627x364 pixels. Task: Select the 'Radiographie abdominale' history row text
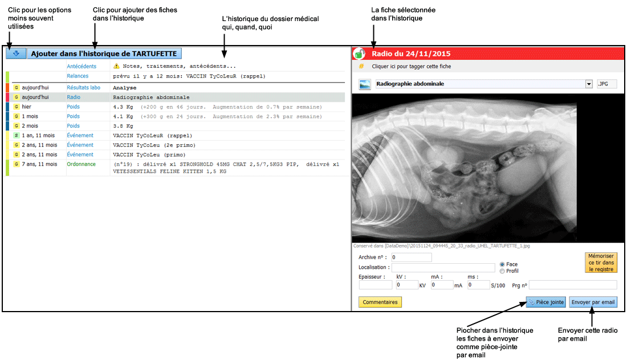(151, 97)
